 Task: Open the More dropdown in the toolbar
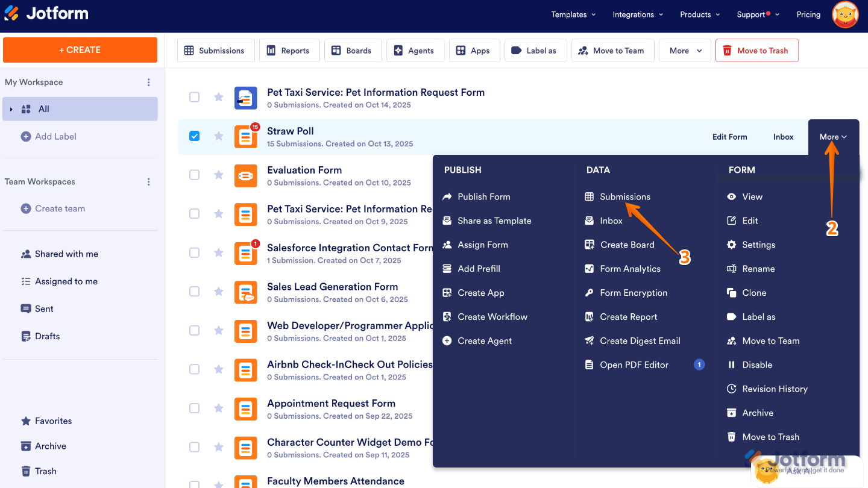(685, 50)
